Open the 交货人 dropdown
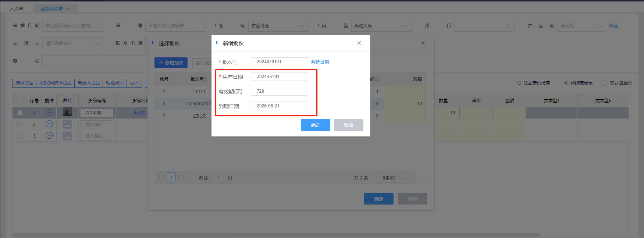This screenshot has height=238, width=644. (x=72, y=43)
